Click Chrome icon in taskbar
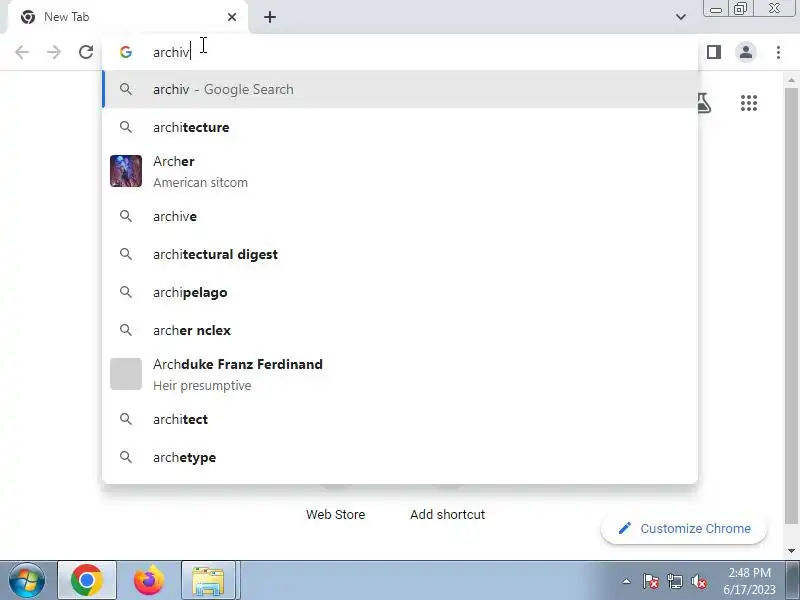800x600 pixels. (x=87, y=581)
